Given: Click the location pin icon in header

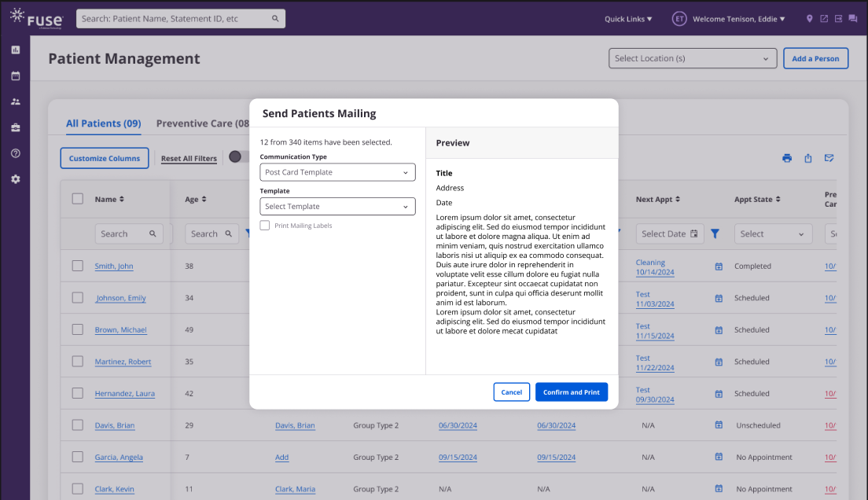Looking at the screenshot, I should (810, 19).
